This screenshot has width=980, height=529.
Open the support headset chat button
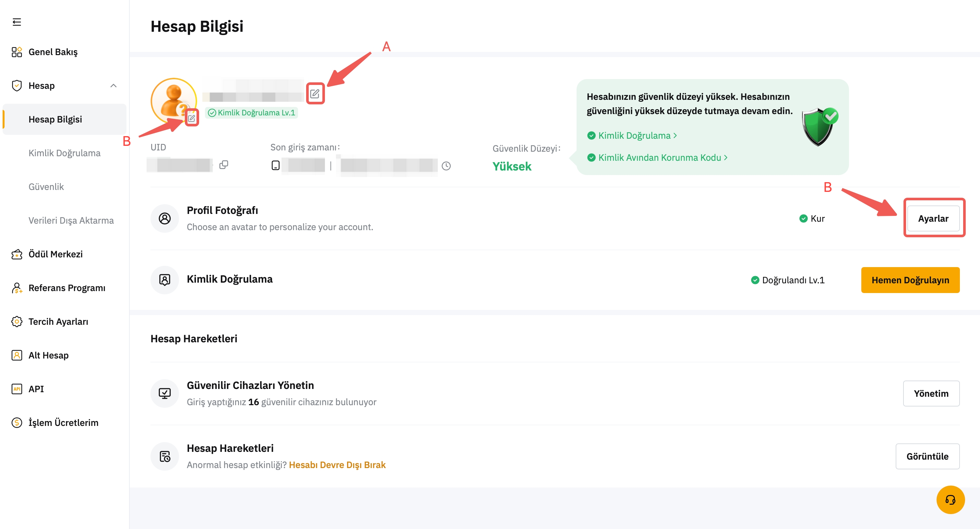pos(950,499)
